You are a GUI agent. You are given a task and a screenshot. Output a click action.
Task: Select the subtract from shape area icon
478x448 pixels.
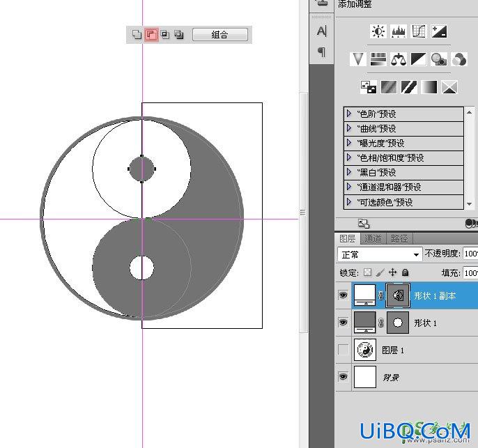coord(151,34)
